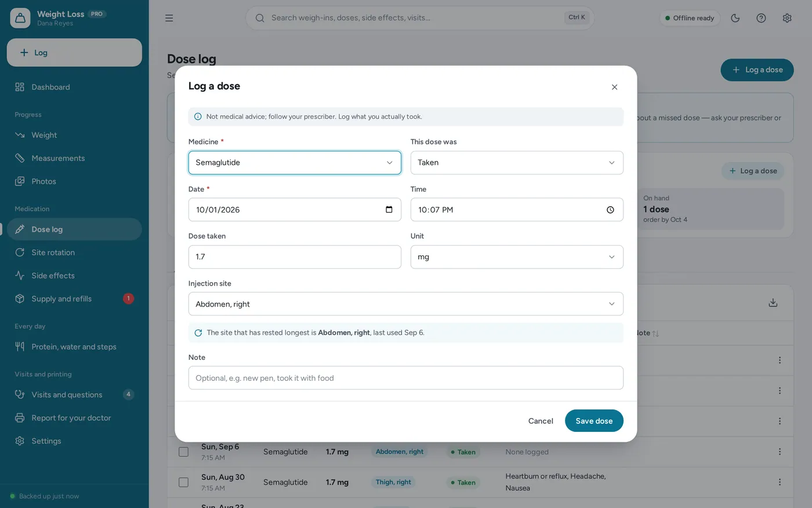Screen dimensions: 812x508
Task: Click the Note text field
Action: pyautogui.click(x=406, y=378)
